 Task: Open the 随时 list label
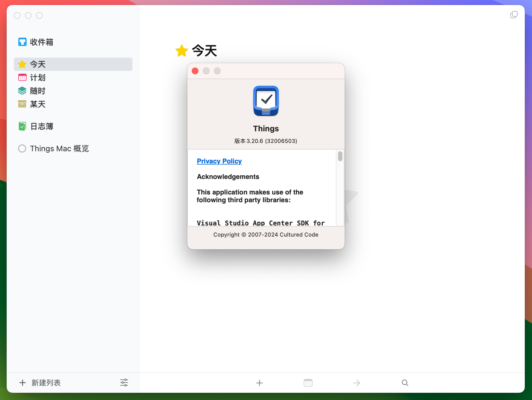[x=38, y=91]
